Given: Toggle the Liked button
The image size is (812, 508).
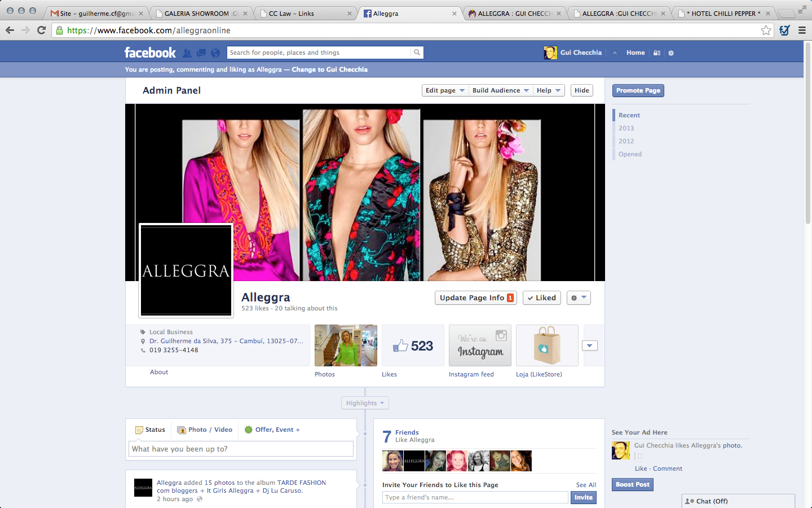Looking at the screenshot, I should (x=542, y=298).
